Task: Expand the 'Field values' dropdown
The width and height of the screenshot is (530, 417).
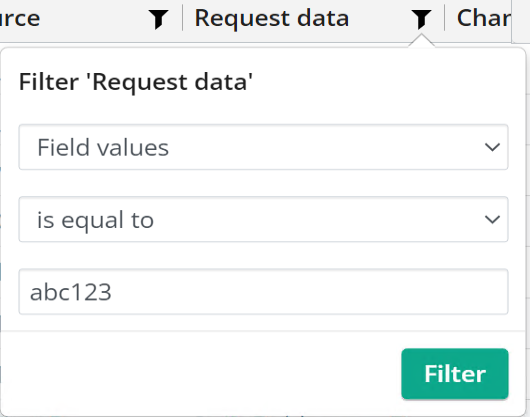Action: click(263, 147)
